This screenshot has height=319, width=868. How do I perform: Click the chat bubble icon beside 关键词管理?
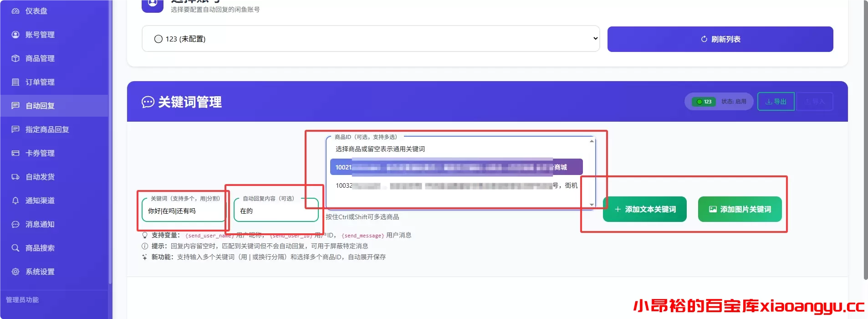pyautogui.click(x=148, y=102)
